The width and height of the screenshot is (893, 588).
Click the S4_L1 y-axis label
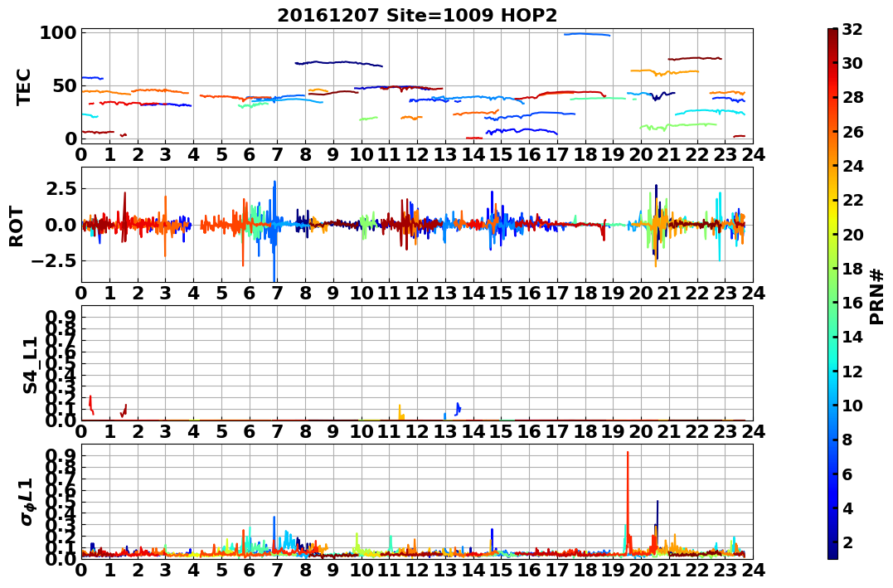30,364
